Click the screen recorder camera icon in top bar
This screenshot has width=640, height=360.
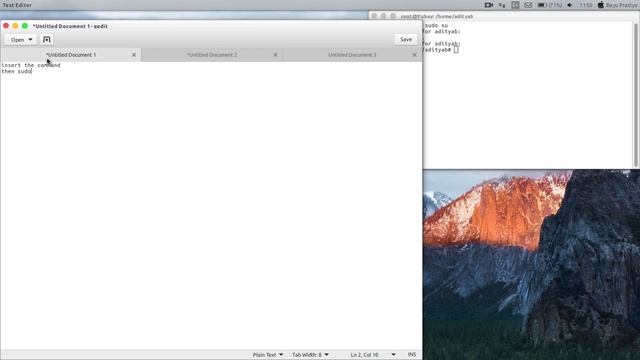[x=489, y=5]
